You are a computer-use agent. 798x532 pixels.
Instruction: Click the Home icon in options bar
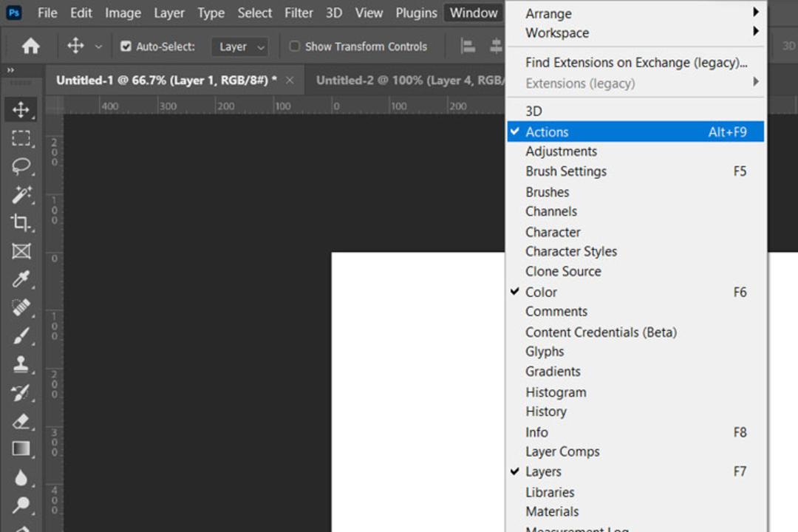point(30,47)
